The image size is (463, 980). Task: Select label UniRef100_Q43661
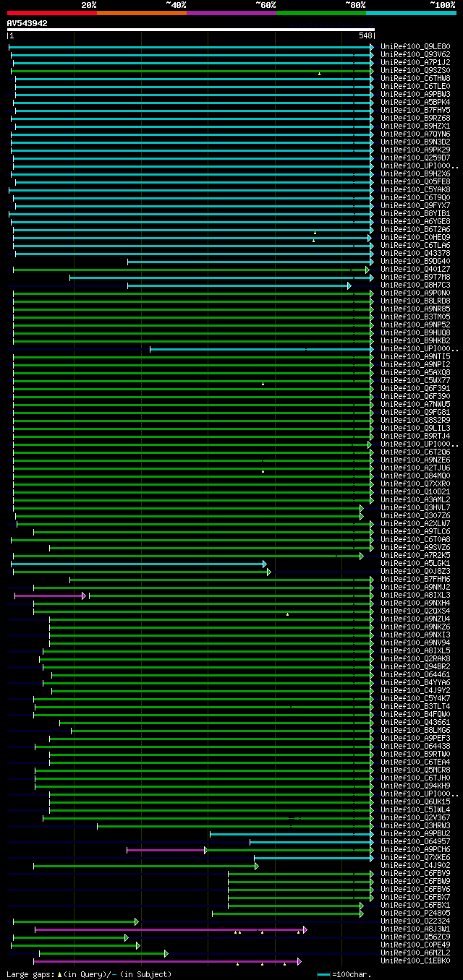pyautogui.click(x=415, y=723)
